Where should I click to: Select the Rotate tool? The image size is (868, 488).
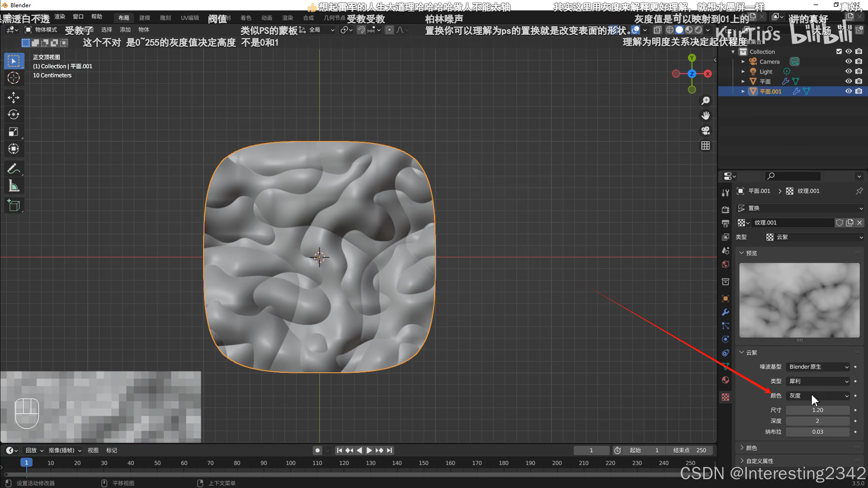pyautogui.click(x=14, y=115)
